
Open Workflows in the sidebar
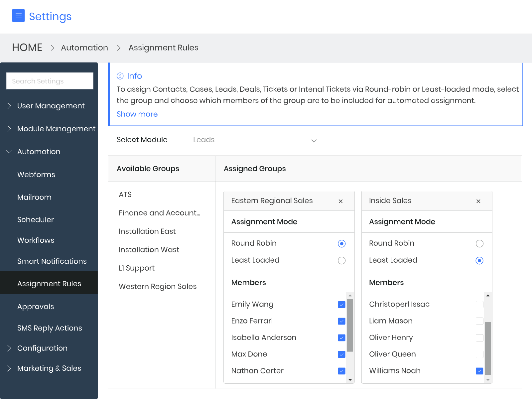point(36,240)
